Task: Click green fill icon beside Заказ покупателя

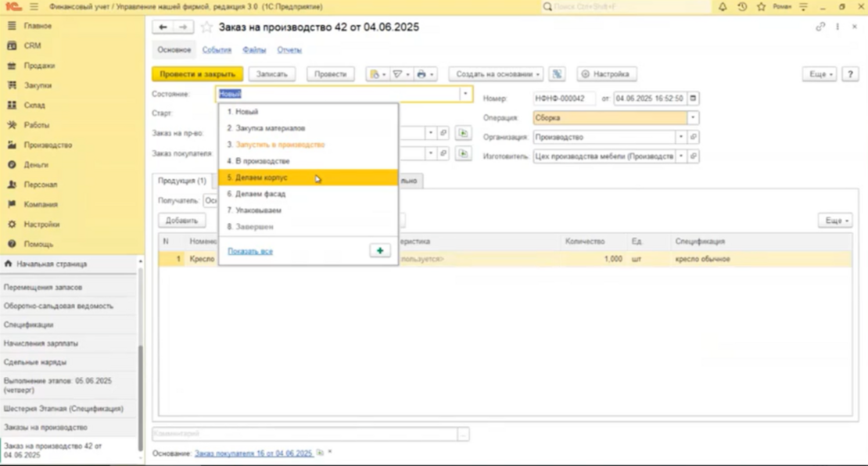Action: (x=464, y=153)
